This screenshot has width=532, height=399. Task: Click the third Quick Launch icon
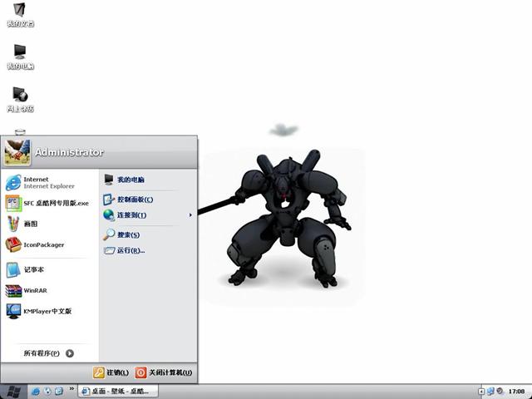pyautogui.click(x=59, y=392)
